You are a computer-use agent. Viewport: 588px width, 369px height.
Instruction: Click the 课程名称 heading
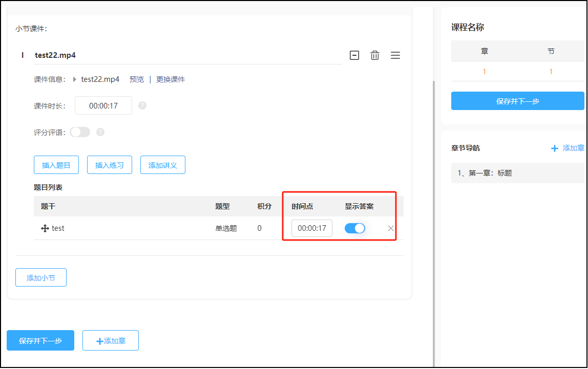468,27
